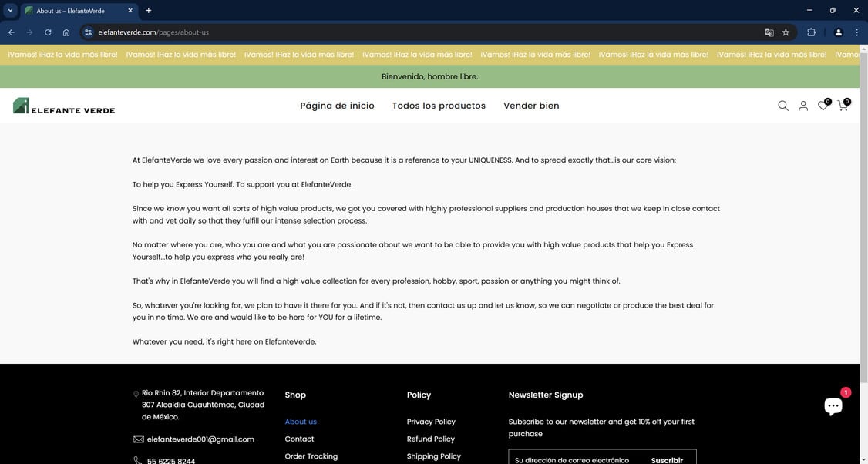Screen dimensions: 868x464
Task: Open the Shopify chat bubble
Action: point(833,406)
